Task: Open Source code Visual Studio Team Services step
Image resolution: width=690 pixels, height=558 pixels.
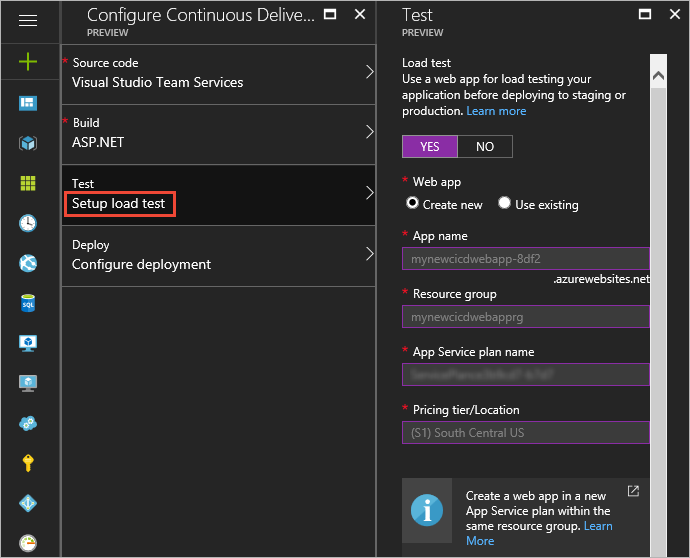Action: [219, 73]
